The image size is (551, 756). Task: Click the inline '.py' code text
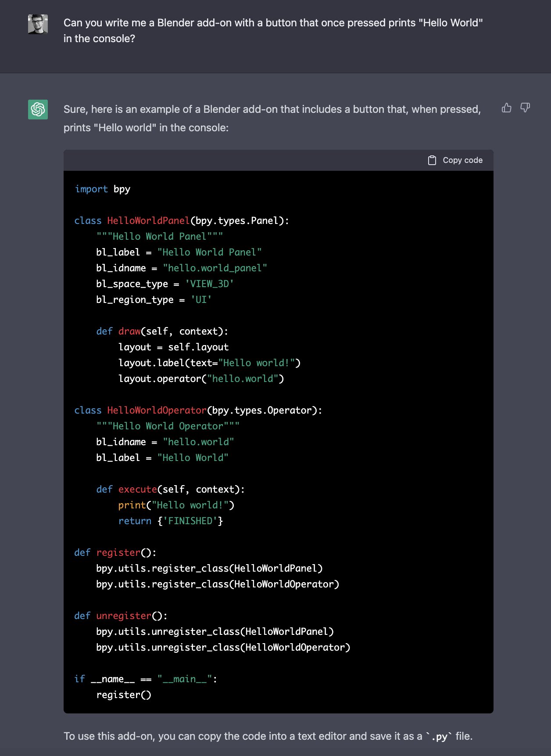[x=439, y=736]
